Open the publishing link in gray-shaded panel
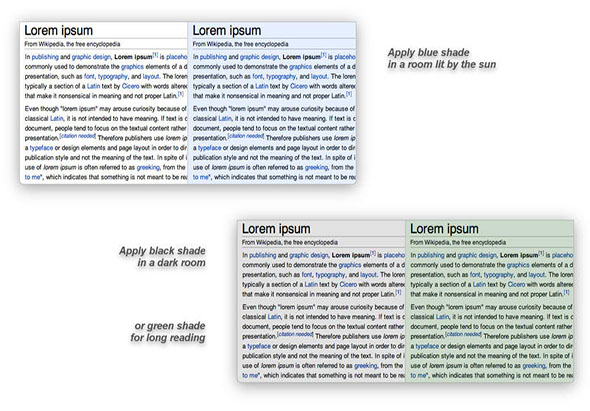Screen dimensions: 590x411 (263, 255)
